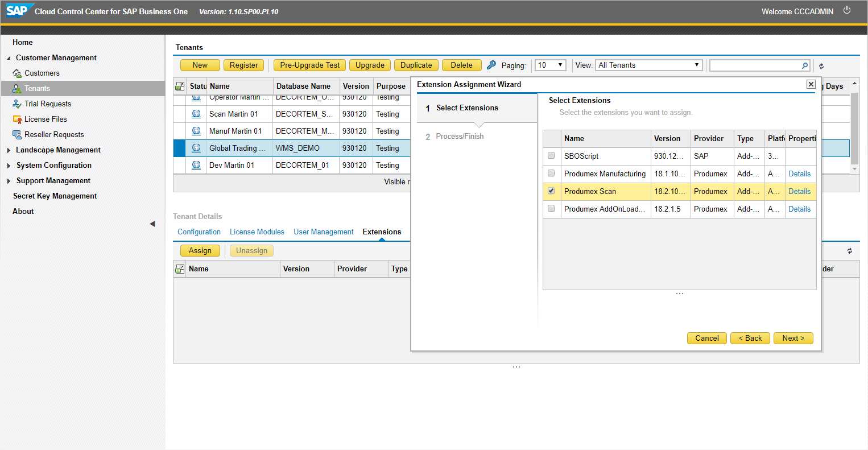Click the power logout icon

[x=846, y=10]
